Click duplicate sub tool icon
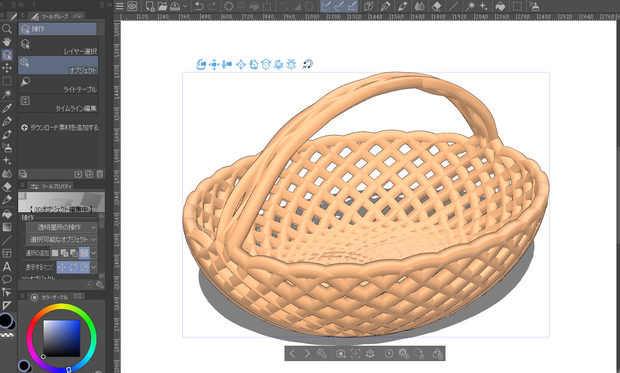 point(89,174)
